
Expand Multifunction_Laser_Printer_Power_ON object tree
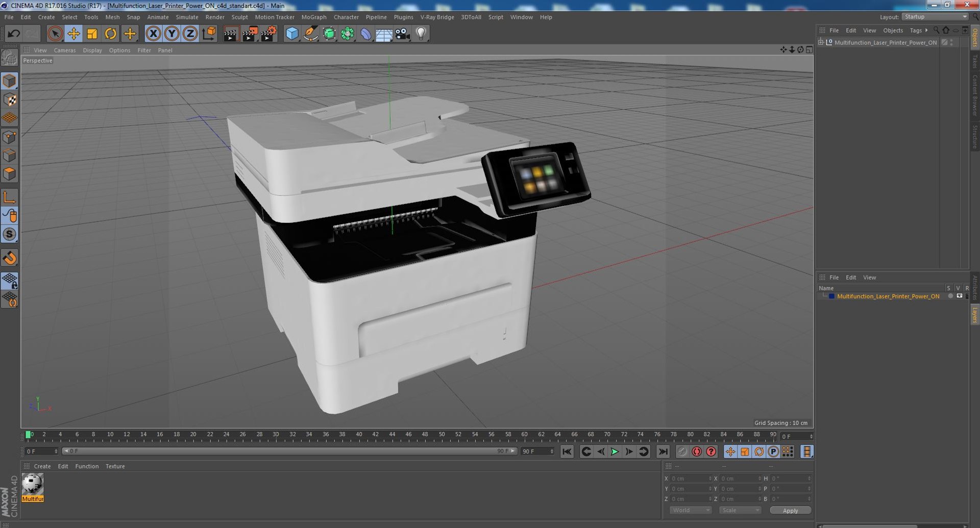pos(821,42)
